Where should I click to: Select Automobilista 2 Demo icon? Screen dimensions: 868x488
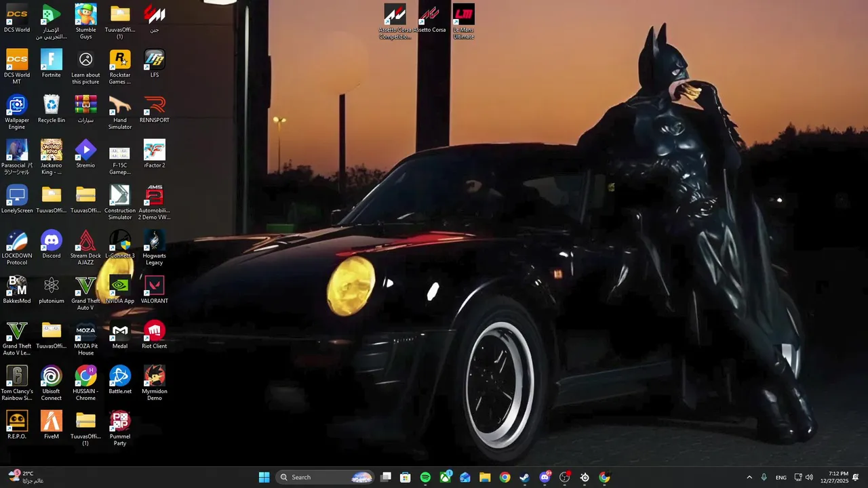pyautogui.click(x=155, y=202)
